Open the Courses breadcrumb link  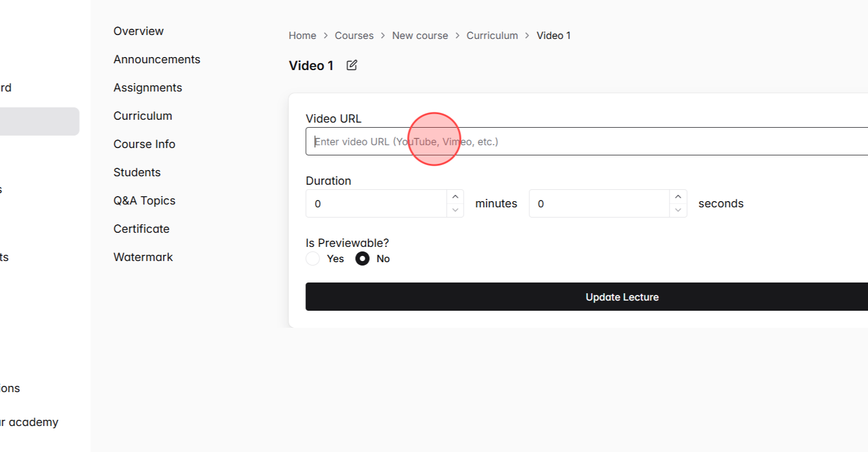coord(354,35)
